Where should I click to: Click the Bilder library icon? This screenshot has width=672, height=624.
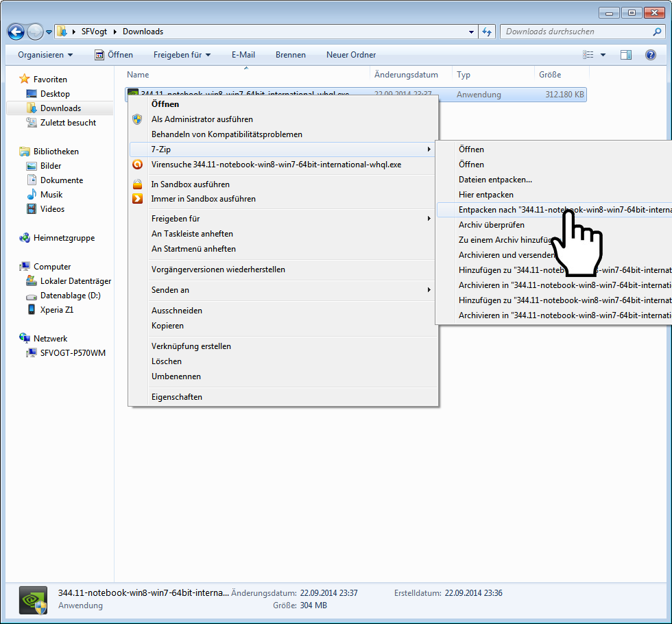click(32, 166)
